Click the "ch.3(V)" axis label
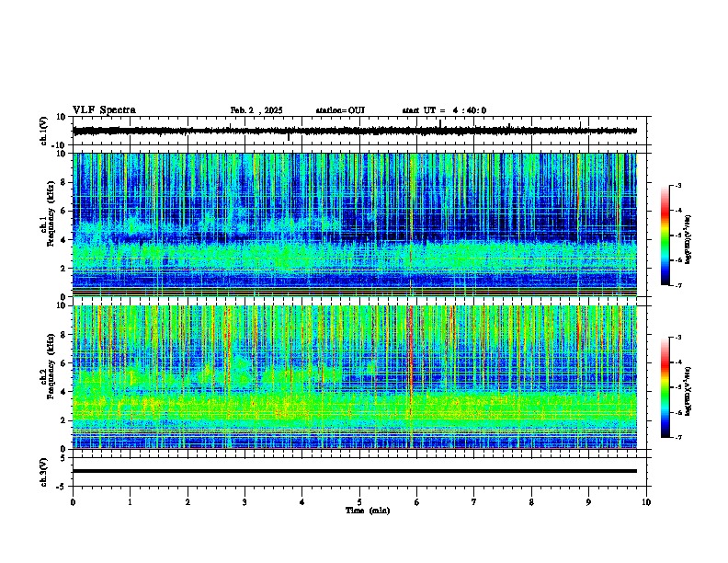This screenshot has width=728, height=563. (44, 472)
